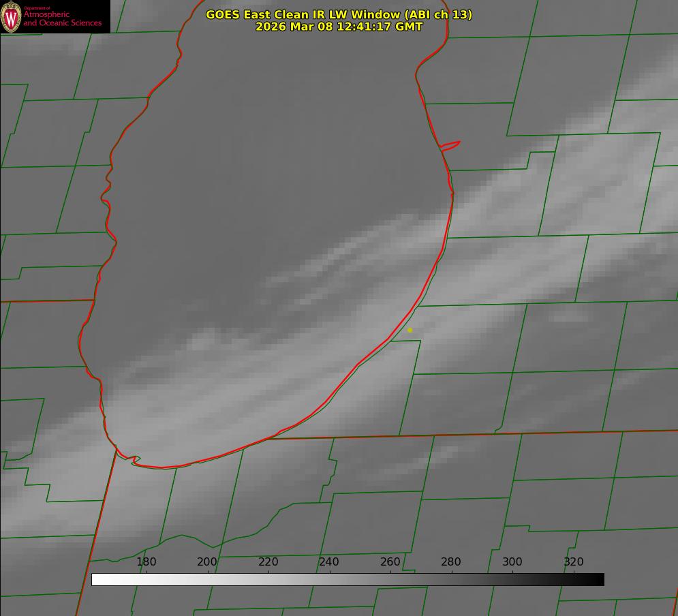Click the GOES East Clean IR title
678x616 pixels.
coord(339,14)
